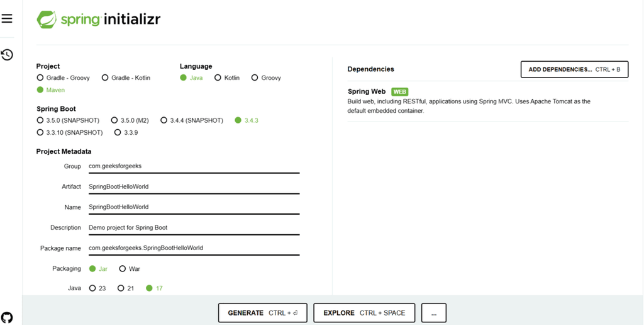Click the Dependencies heading
This screenshot has height=325, width=644.
[371, 69]
